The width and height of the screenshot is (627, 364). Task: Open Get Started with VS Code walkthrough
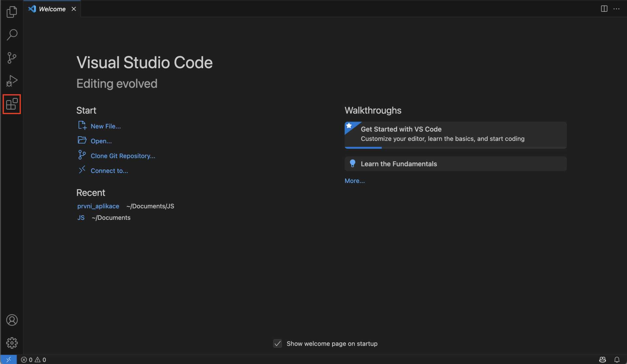456,135
